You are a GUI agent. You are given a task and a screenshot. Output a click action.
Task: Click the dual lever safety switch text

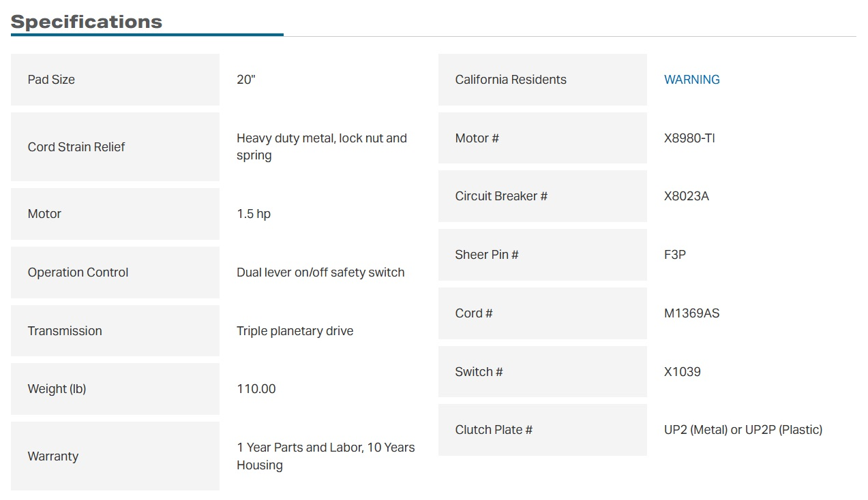320,272
